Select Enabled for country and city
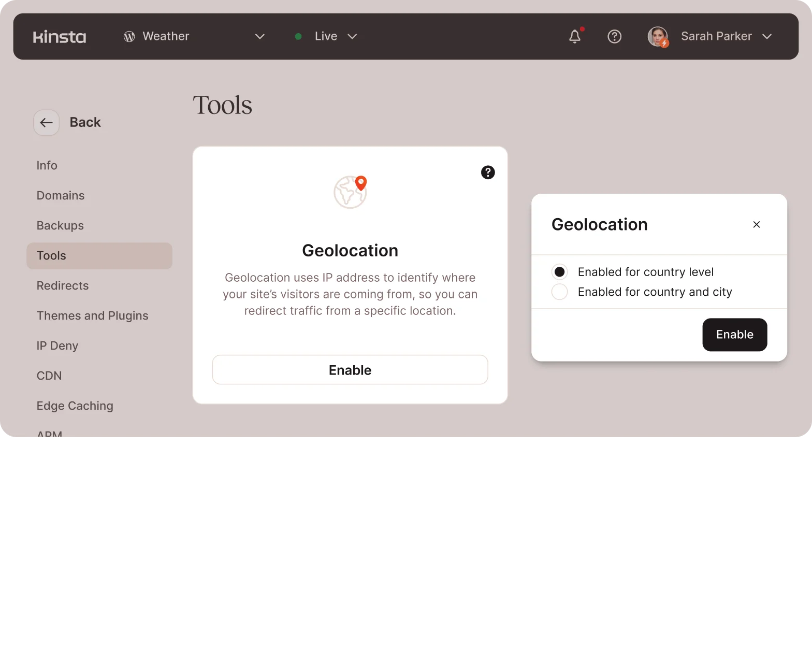This screenshot has width=812, height=663. tap(560, 292)
